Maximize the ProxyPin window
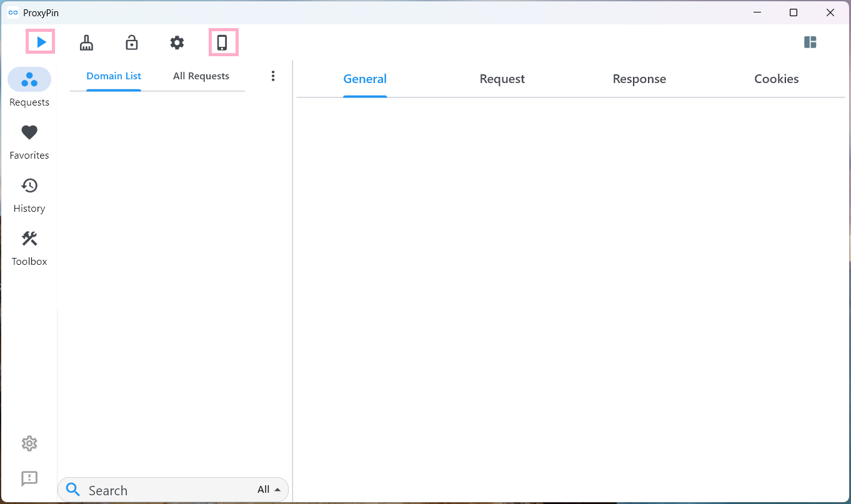This screenshot has height=504, width=851. coord(794,12)
